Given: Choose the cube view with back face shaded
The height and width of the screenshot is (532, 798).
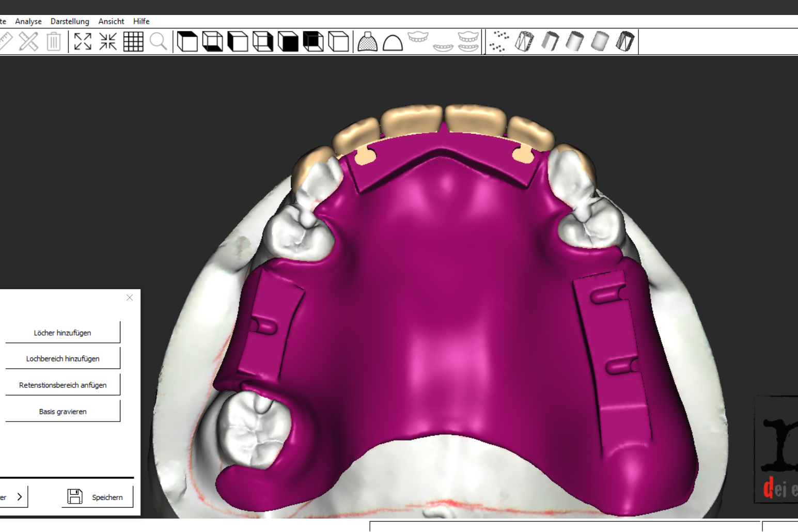Looking at the screenshot, I should 314,41.
